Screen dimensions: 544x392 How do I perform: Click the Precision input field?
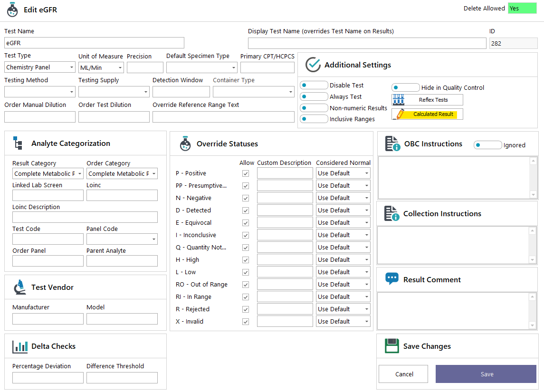145,67
